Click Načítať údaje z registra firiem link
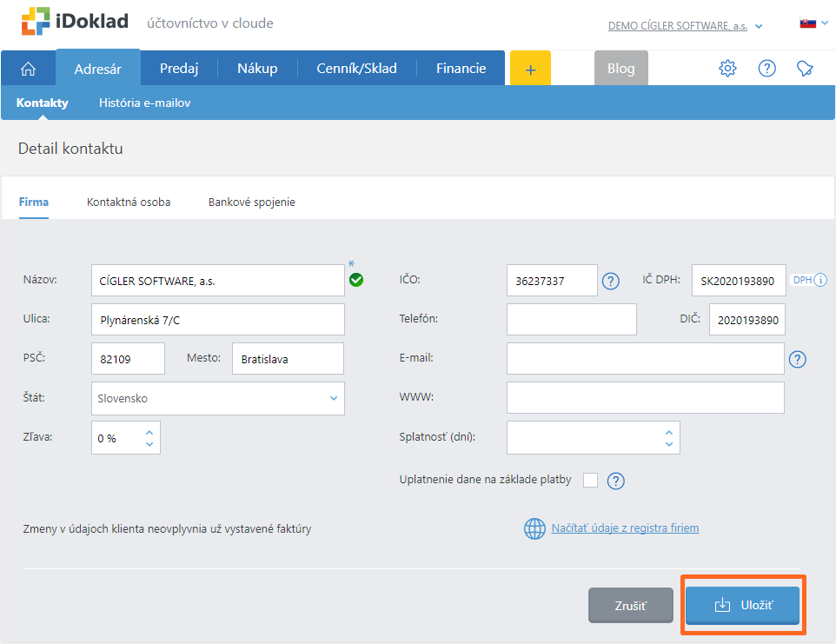Viewport: 836px width, 644px height. point(625,528)
